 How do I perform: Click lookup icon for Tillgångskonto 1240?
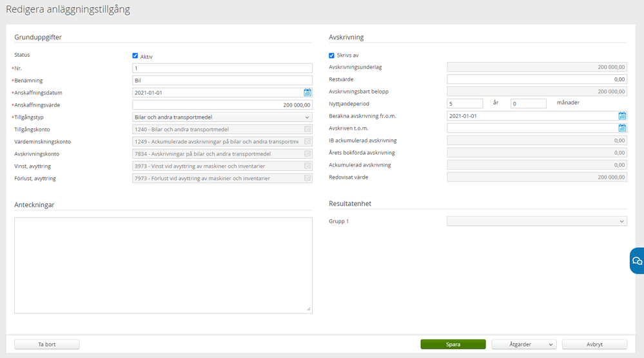click(x=307, y=130)
